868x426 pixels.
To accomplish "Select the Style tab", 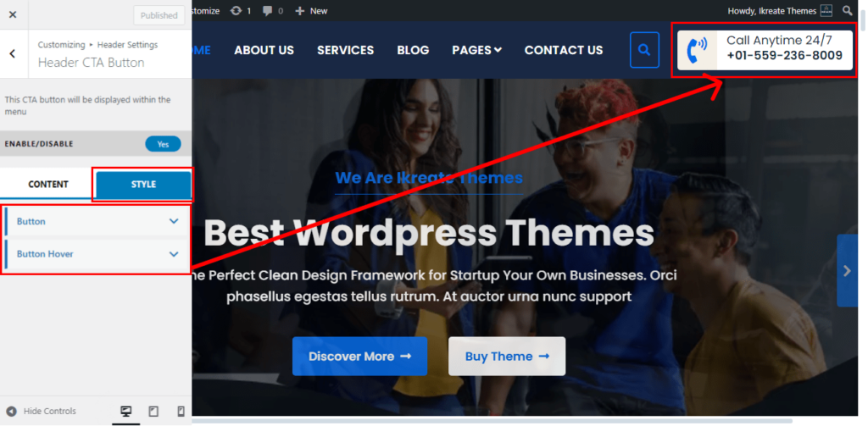I will 143,185.
